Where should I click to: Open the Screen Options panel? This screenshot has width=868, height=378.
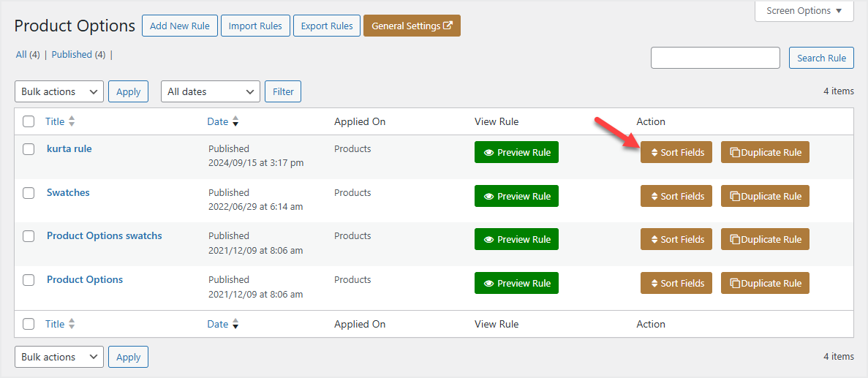(x=804, y=11)
